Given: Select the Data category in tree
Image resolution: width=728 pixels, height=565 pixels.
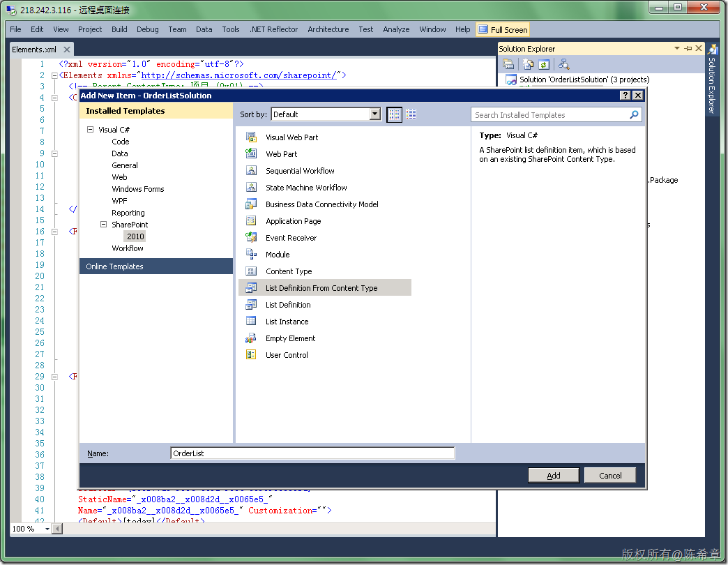Looking at the screenshot, I should pos(119,153).
